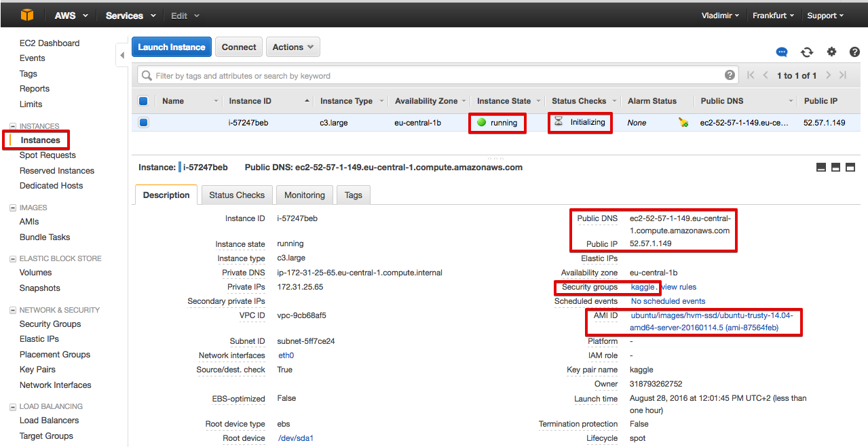Refresh the instance list

807,52
